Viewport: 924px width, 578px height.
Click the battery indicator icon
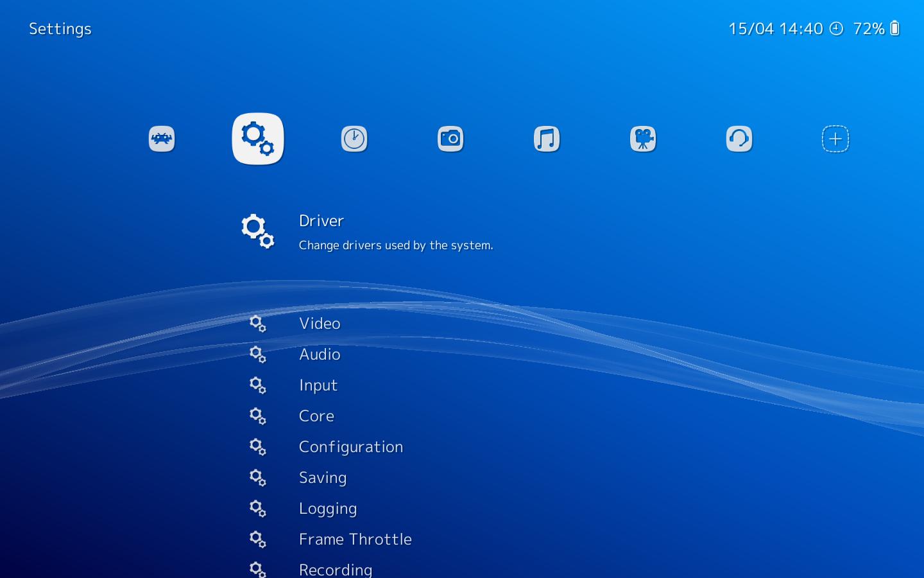pyautogui.click(x=894, y=28)
